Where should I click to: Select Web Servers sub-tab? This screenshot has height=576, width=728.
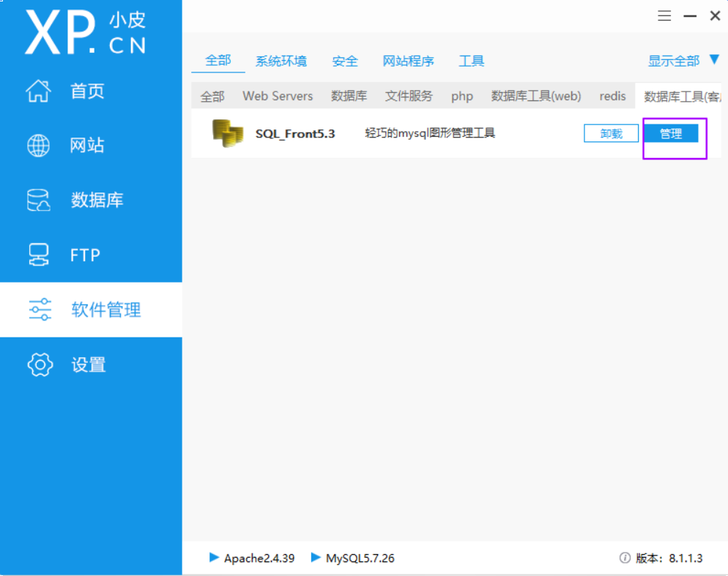click(x=278, y=96)
